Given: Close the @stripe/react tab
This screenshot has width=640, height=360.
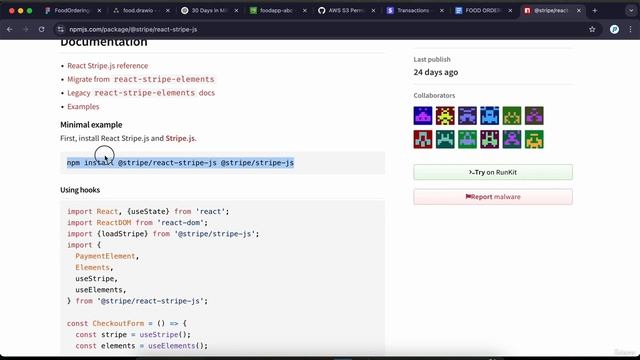Looking at the screenshot, I should 579,11.
